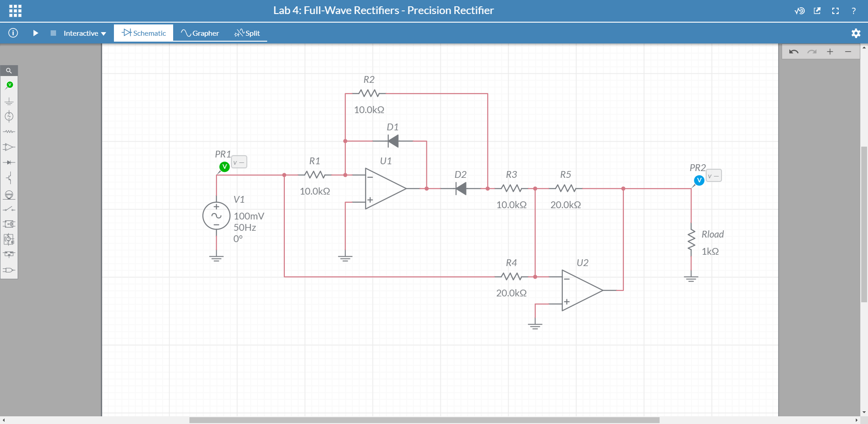Select the green PR1 voltage probe

click(224, 167)
